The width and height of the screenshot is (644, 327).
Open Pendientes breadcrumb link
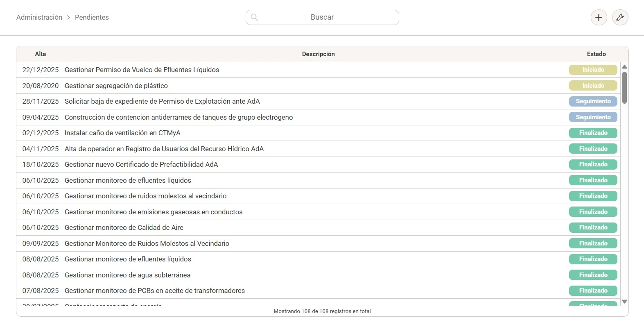pyautogui.click(x=92, y=17)
